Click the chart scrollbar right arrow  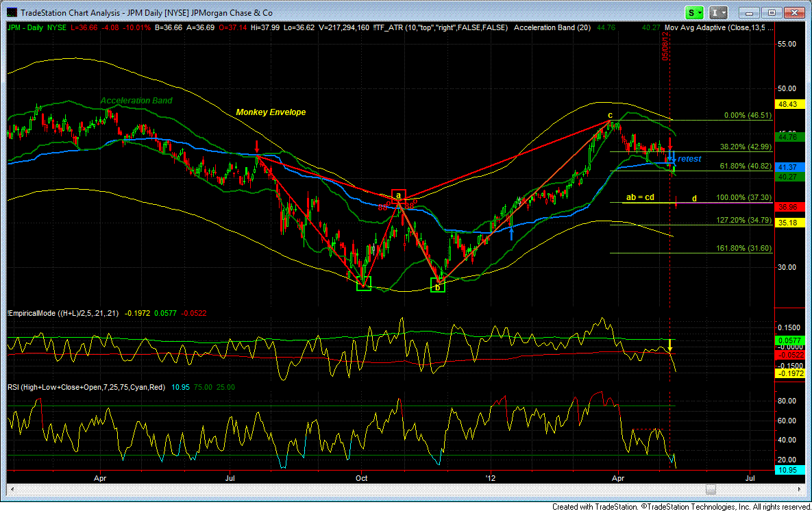pos(800,489)
